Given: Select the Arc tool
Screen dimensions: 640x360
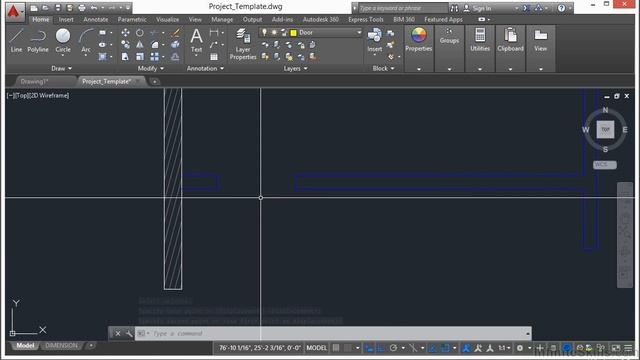Looking at the screenshot, I should (x=86, y=40).
